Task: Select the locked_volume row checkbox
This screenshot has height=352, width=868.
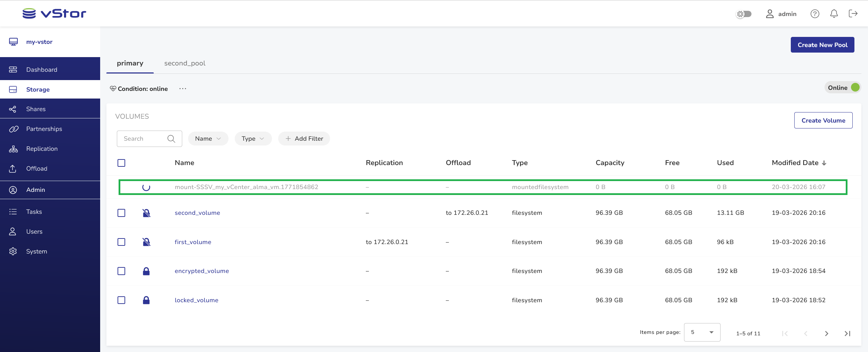Action: coord(121,300)
